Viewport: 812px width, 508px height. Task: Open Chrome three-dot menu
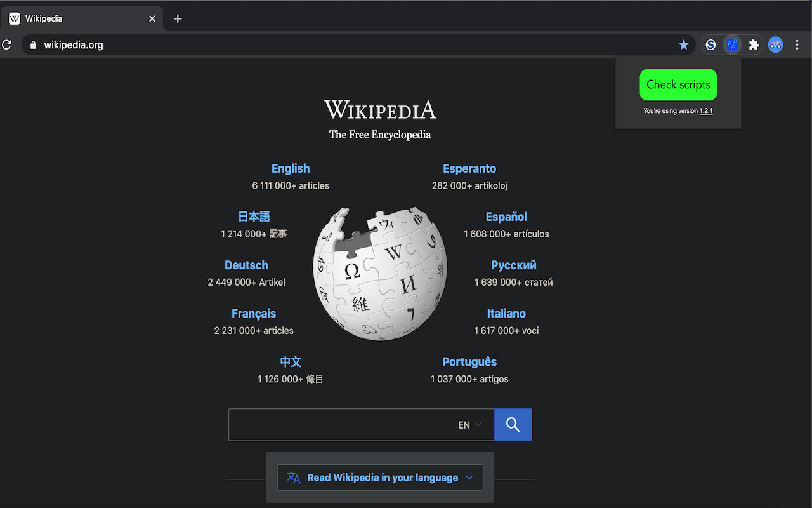coord(797,44)
